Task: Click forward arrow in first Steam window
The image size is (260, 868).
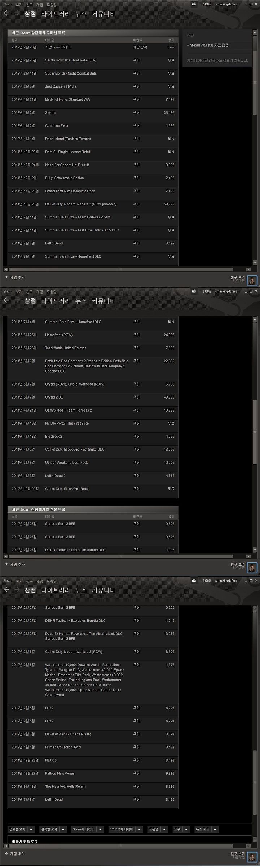Action: click(17, 13)
